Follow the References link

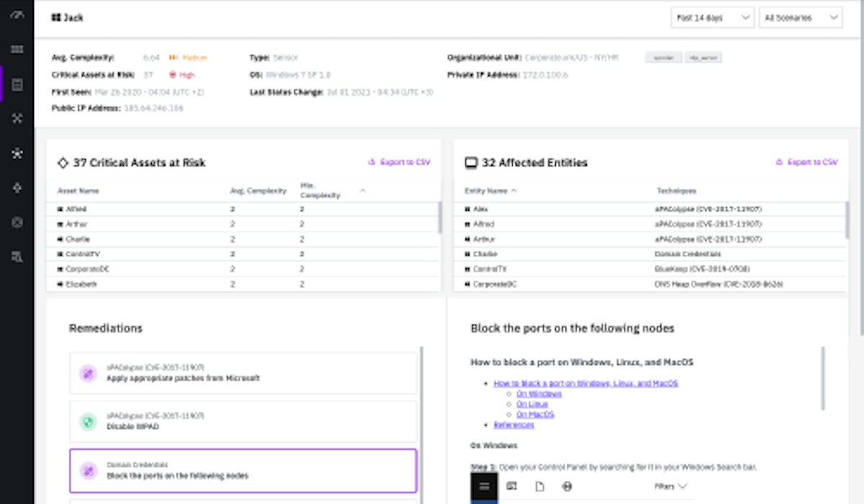pos(513,426)
